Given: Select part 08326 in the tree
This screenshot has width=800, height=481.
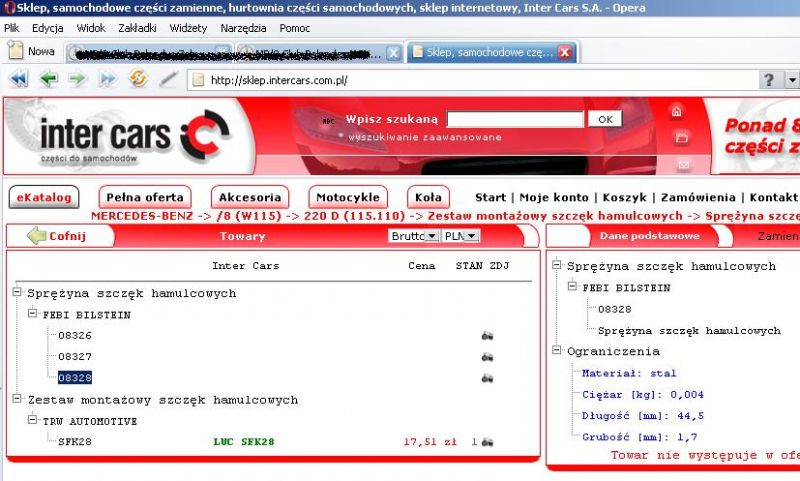Looking at the screenshot, I should pyautogui.click(x=75, y=336).
